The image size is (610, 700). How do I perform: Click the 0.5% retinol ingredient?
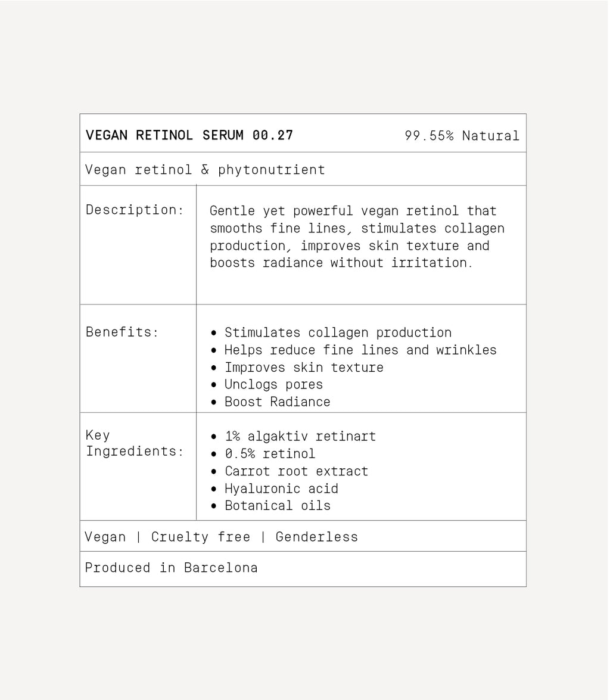point(270,453)
